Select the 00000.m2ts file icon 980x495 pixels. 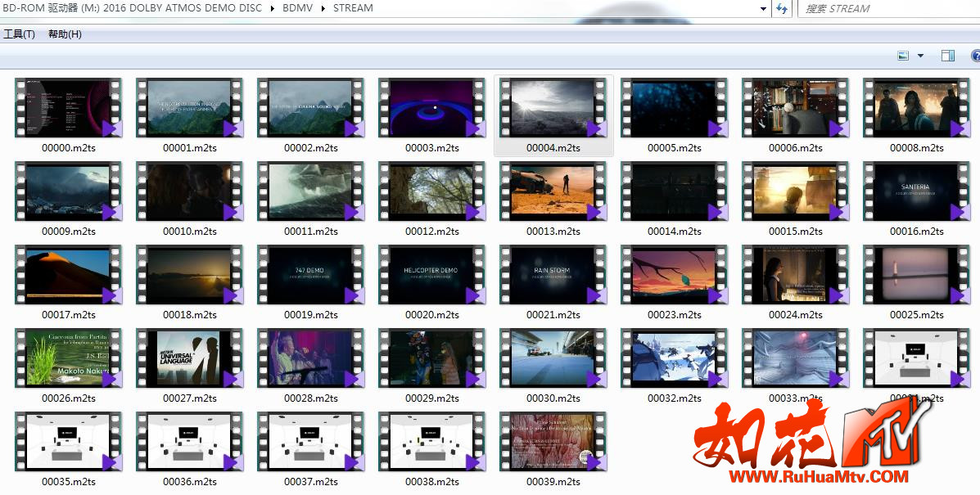click(x=68, y=109)
